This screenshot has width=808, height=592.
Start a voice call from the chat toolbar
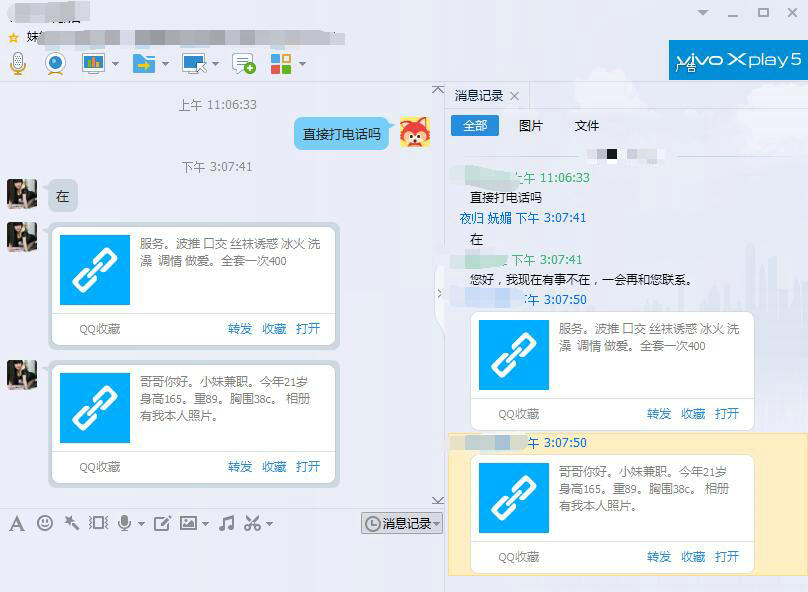16,63
